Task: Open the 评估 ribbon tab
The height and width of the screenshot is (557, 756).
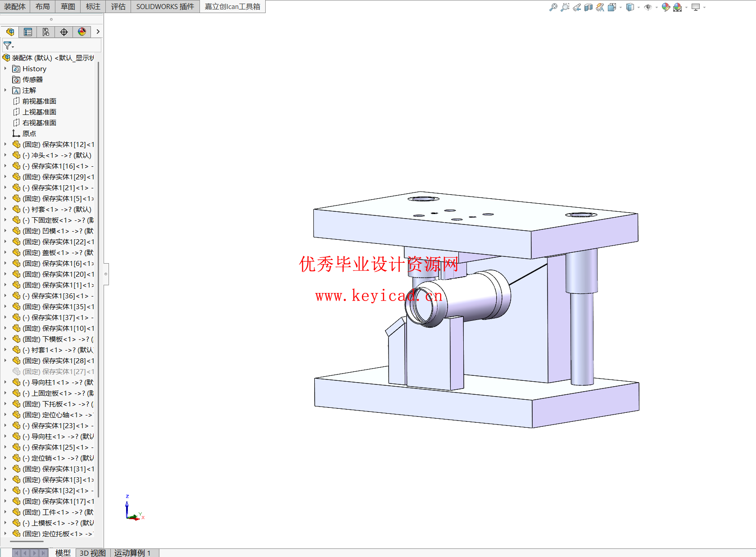Action: [x=118, y=7]
